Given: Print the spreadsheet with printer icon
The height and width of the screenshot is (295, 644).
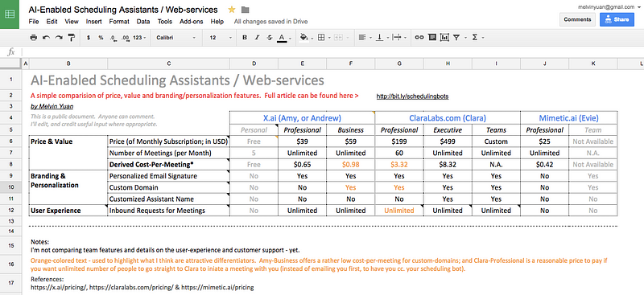Looking at the screenshot, I should click(34, 37).
